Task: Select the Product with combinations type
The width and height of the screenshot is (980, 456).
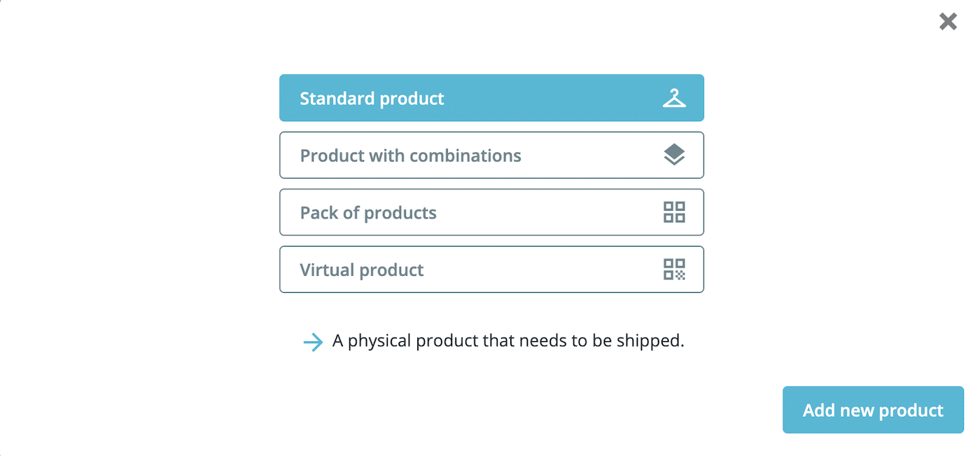Action: pyautogui.click(x=491, y=155)
